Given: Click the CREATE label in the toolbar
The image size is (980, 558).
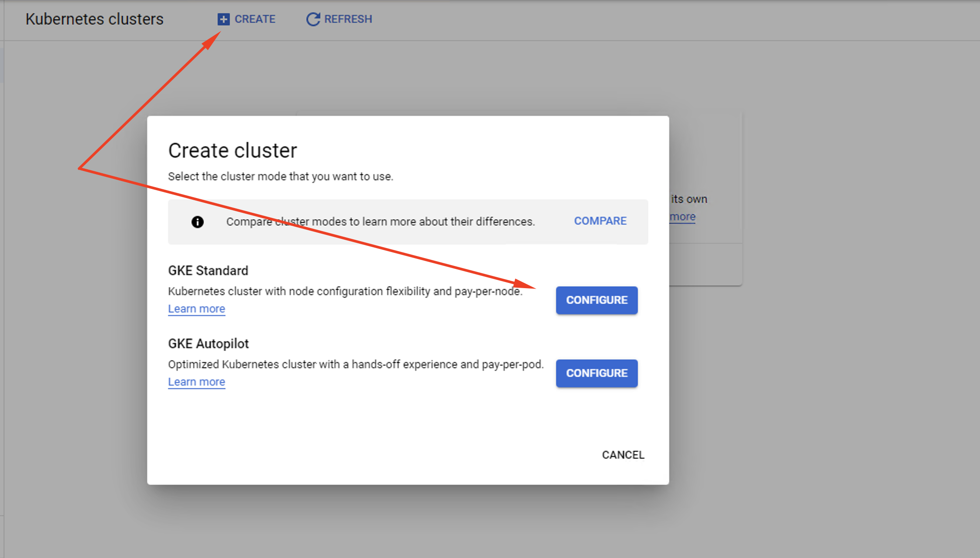Looking at the screenshot, I should [x=255, y=19].
